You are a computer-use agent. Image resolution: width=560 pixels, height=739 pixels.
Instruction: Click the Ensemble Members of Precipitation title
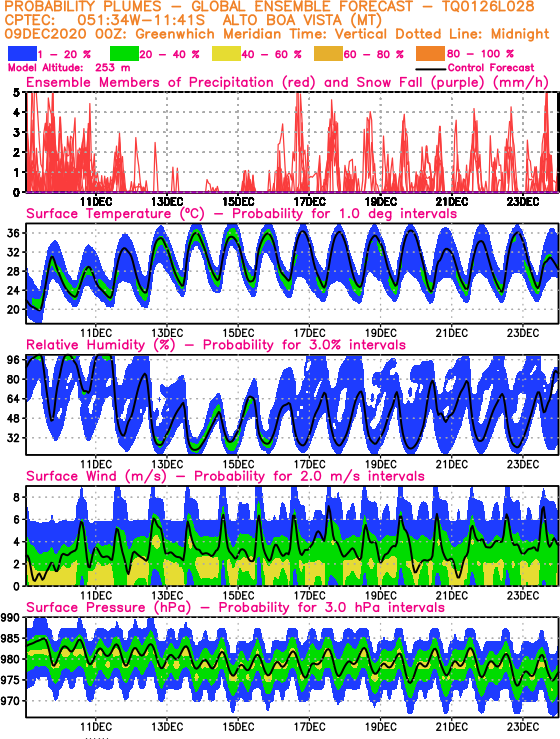(287, 82)
